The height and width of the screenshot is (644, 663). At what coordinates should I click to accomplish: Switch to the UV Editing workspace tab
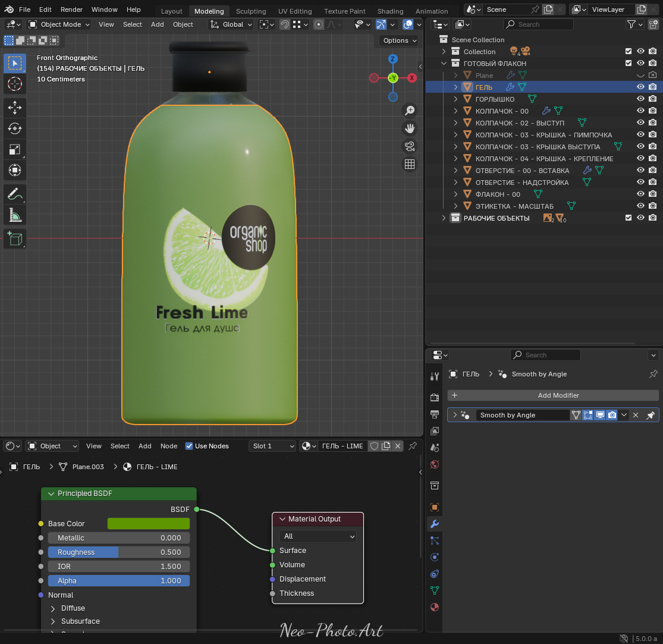coord(295,11)
